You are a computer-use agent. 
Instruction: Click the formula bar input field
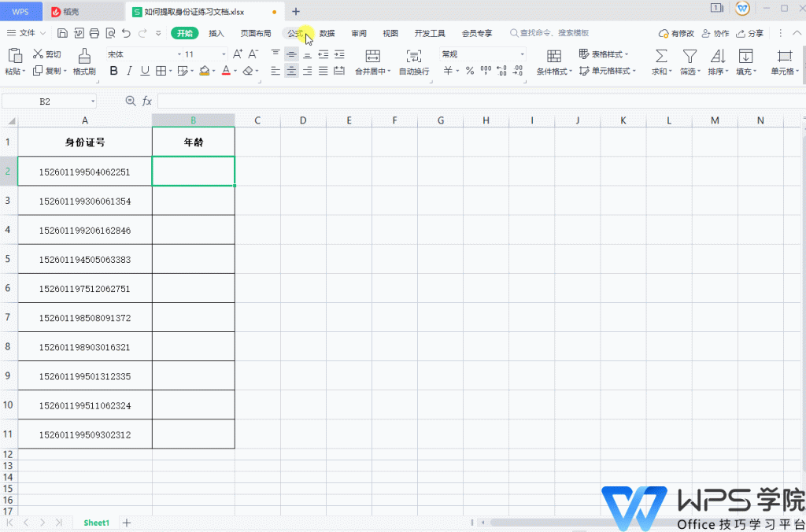coord(481,102)
